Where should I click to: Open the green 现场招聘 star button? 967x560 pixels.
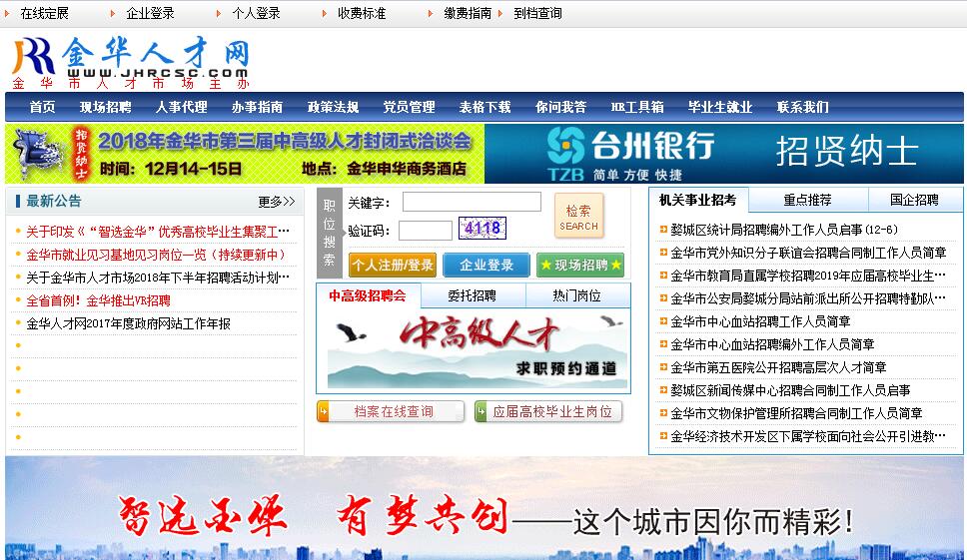click(x=581, y=265)
